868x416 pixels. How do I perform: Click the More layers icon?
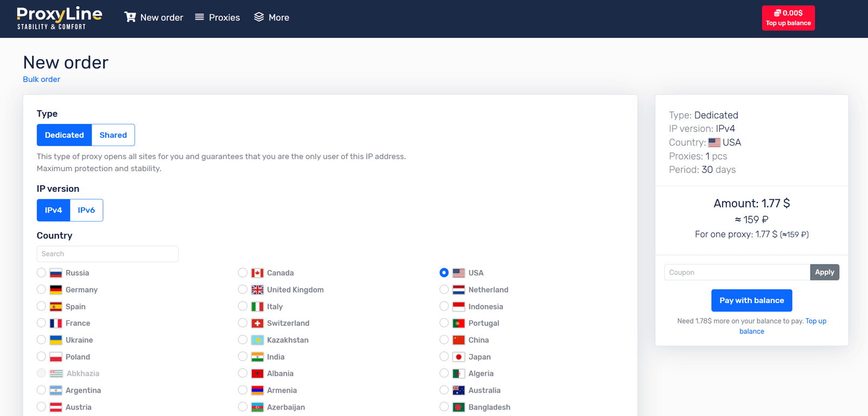coord(259,17)
